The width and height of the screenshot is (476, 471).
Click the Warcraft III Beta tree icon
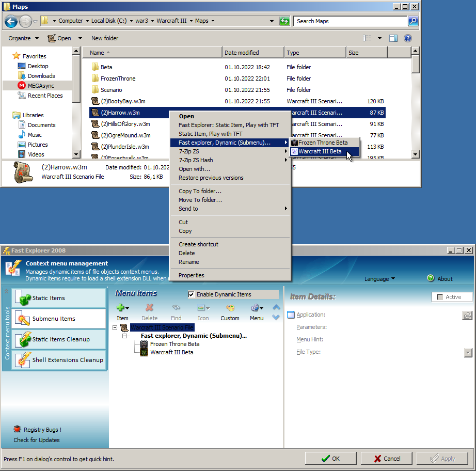(144, 352)
